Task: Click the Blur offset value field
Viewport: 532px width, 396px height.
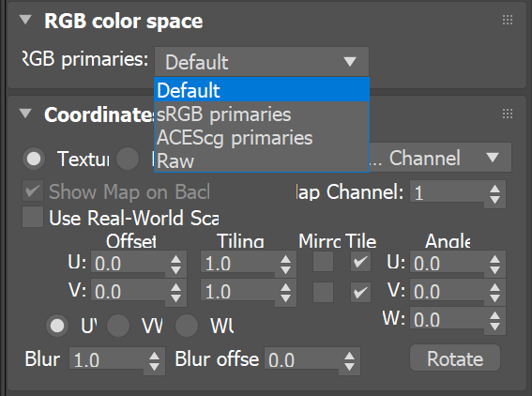Action: click(x=301, y=359)
